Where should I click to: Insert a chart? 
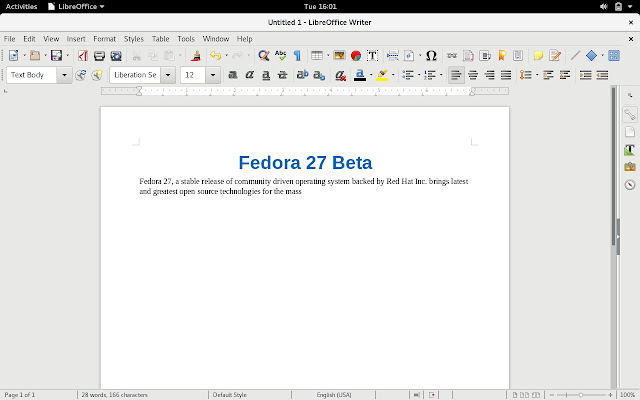pyautogui.click(x=356, y=55)
